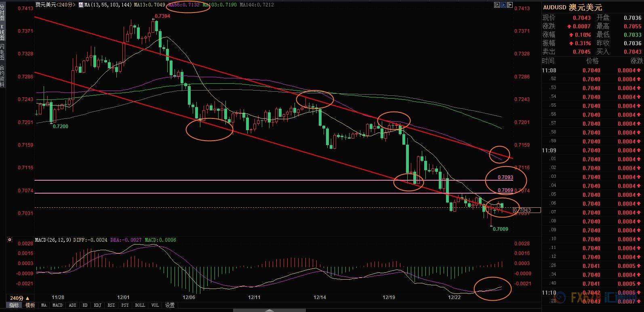644x312 pixels.
Task: Open the 240分 timeframe dropdown
Action: tap(19, 298)
